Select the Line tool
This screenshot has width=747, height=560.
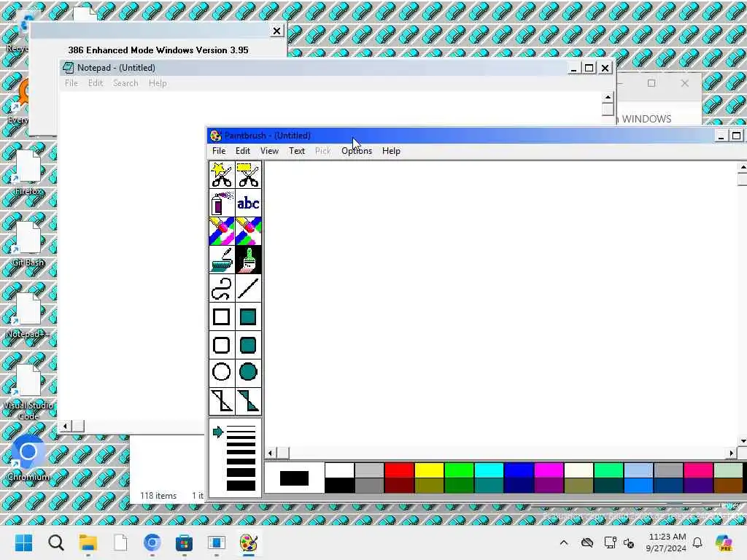click(248, 289)
